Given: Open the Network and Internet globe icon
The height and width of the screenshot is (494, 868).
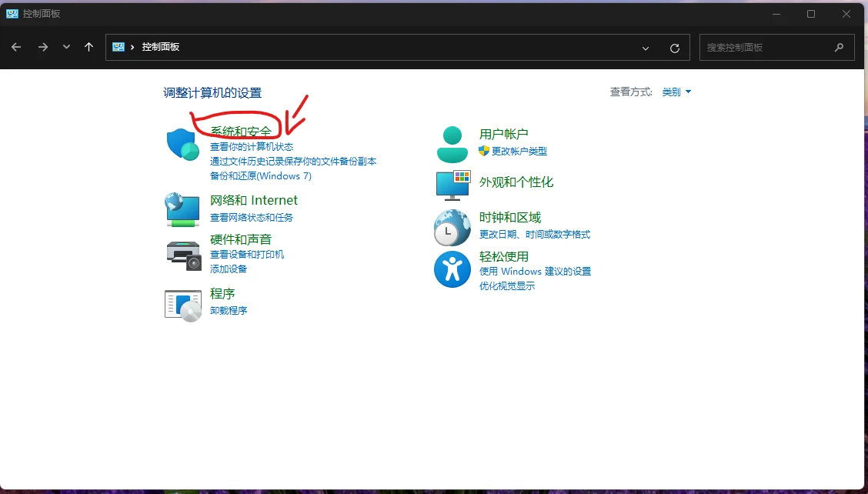Looking at the screenshot, I should 182,209.
